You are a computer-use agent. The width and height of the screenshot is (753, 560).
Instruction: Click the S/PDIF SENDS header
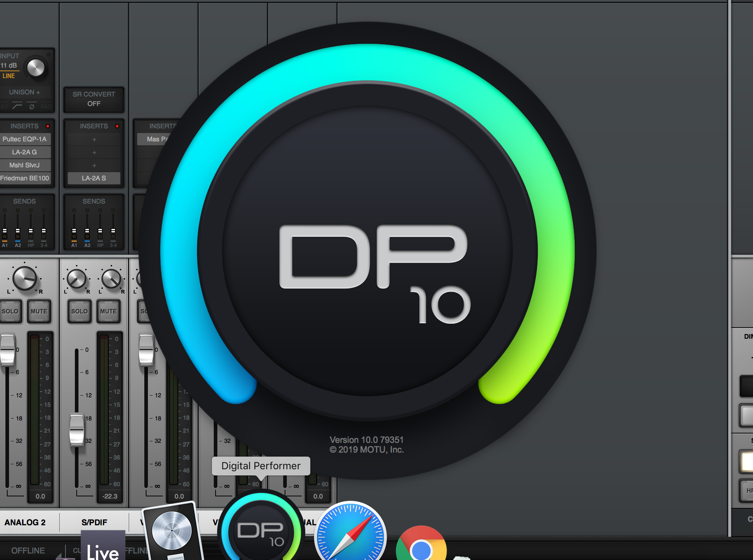[94, 201]
